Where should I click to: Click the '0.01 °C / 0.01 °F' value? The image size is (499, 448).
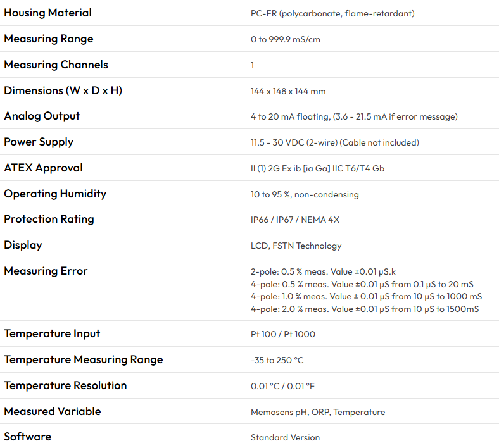point(282,386)
